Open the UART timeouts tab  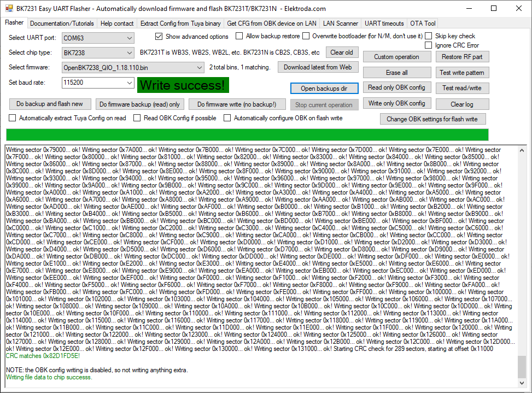click(x=384, y=24)
